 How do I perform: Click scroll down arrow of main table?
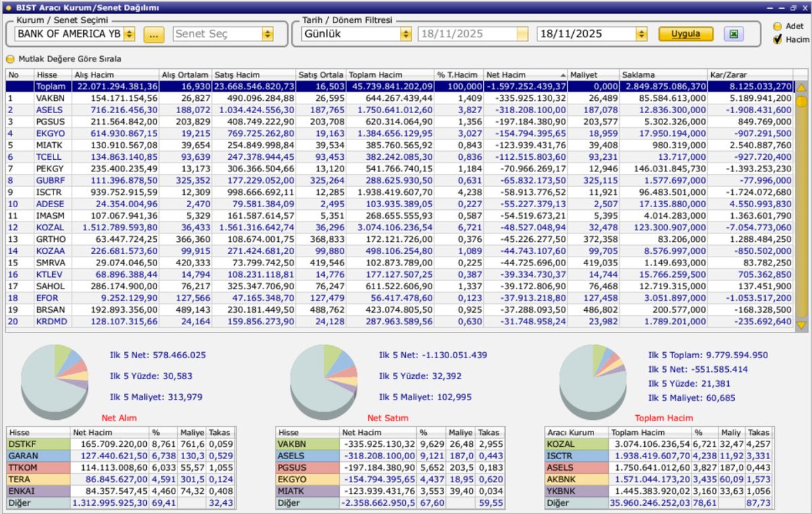[x=801, y=326]
